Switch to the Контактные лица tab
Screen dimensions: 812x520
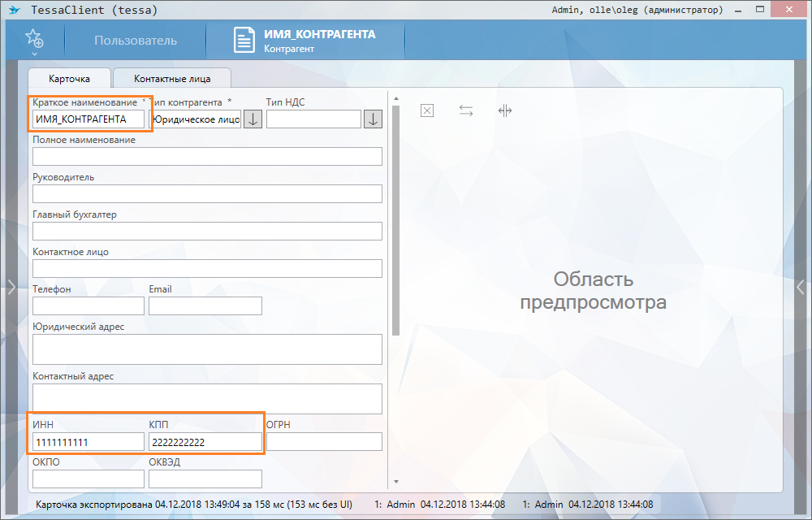point(172,79)
